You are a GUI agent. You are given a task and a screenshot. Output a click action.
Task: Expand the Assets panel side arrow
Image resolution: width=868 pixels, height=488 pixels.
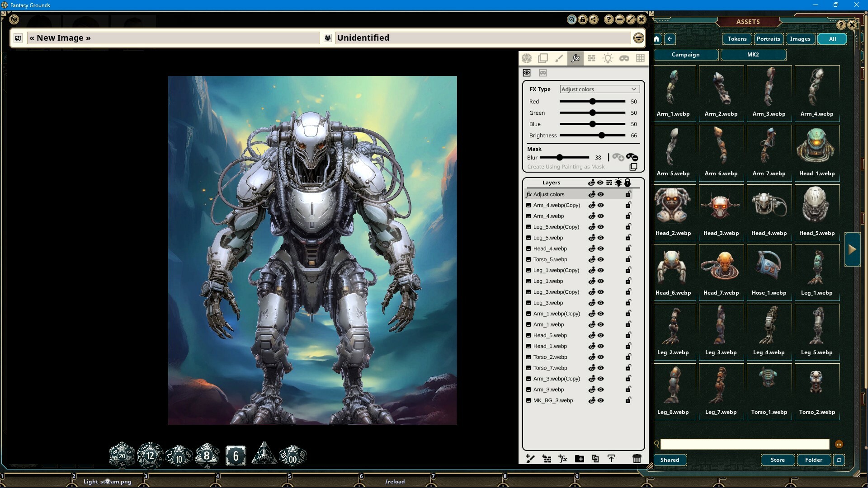click(853, 249)
